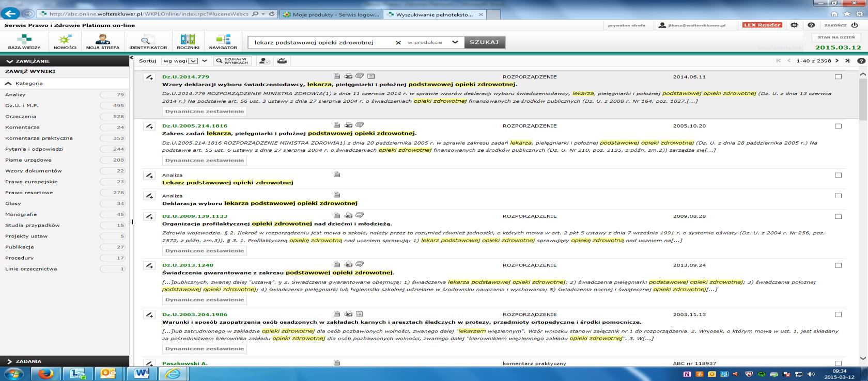Viewport: 868px width, 381px height.
Task: Open settings gear in top bar
Action: coord(794,25)
